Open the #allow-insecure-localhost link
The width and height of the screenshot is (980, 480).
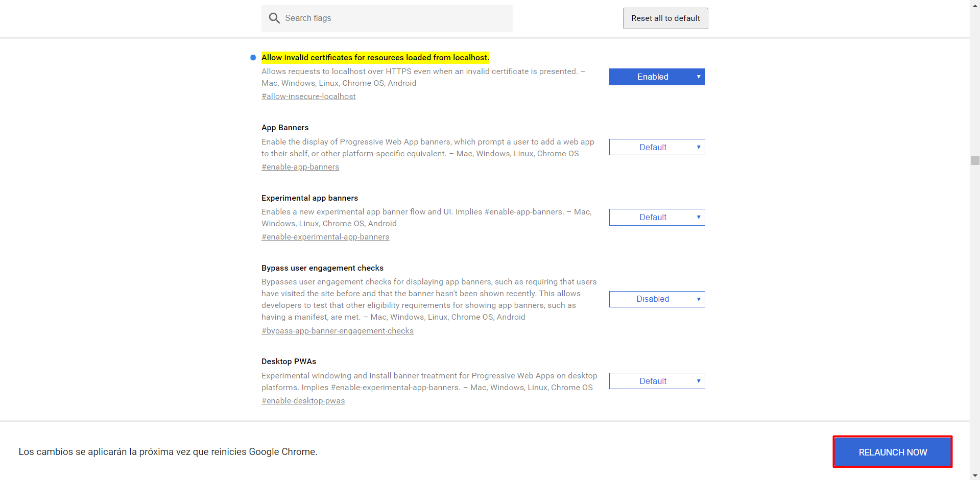(x=308, y=97)
